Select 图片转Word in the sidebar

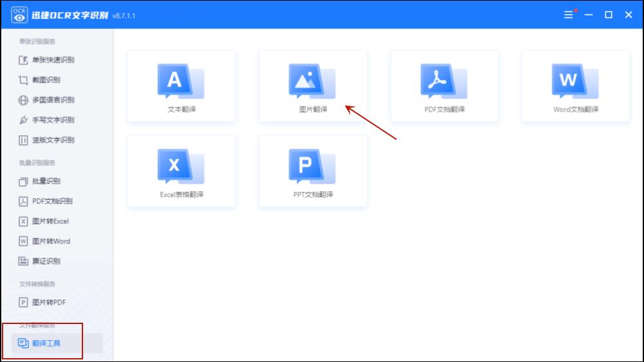pyautogui.click(x=44, y=241)
